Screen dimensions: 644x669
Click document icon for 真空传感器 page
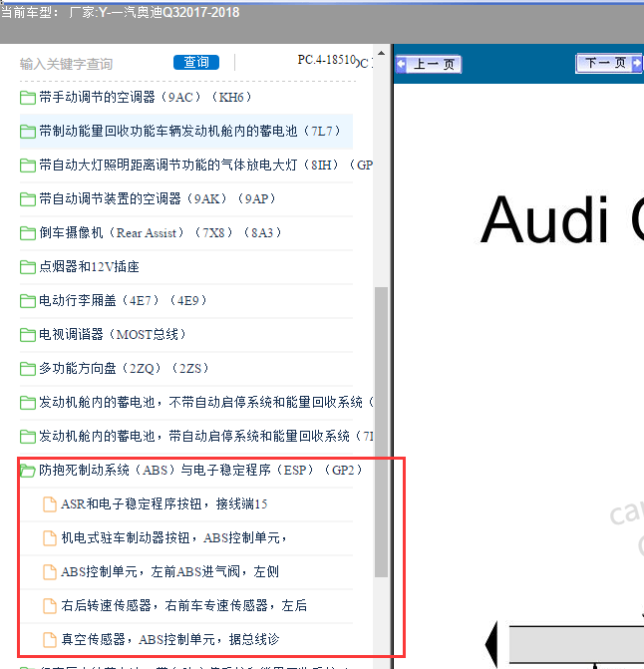(50, 639)
